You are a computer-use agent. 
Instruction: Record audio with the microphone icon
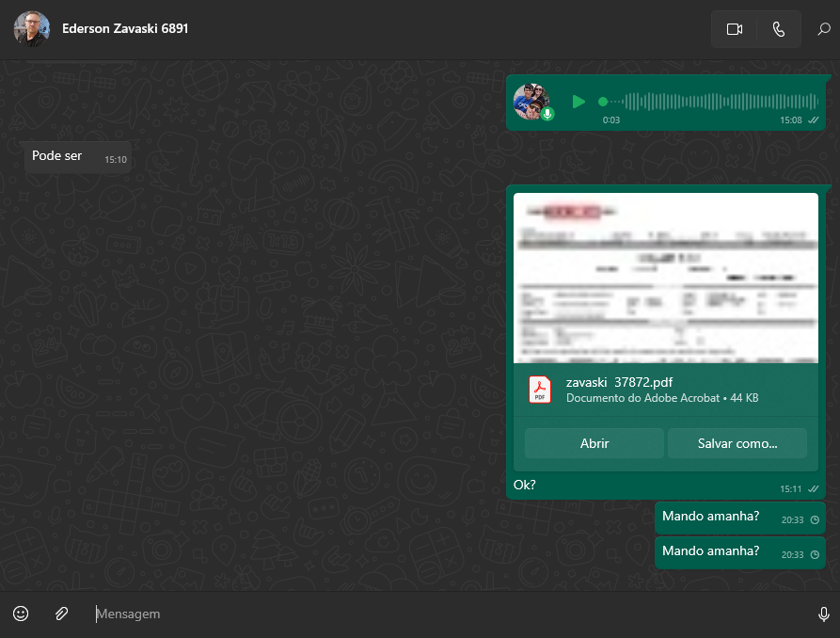point(823,614)
